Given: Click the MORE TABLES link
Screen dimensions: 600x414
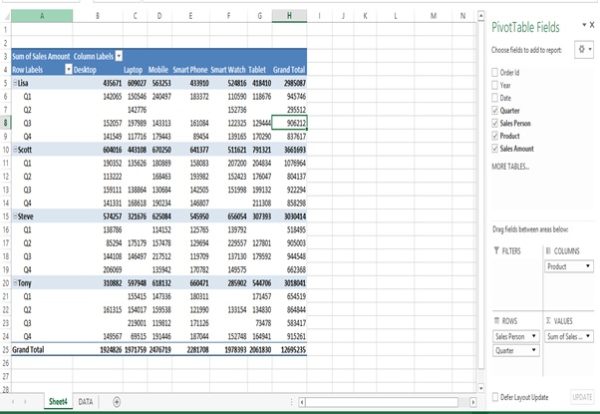Looking at the screenshot, I should 510,165.
